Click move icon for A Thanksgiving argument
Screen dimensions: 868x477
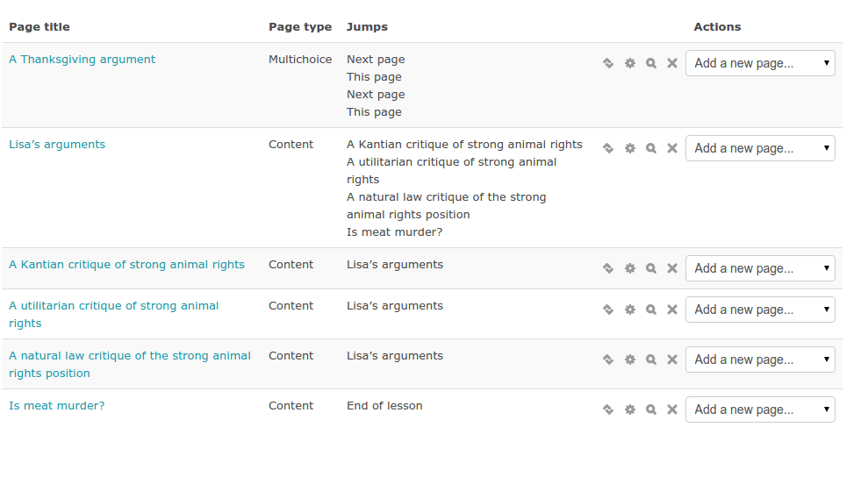(607, 63)
